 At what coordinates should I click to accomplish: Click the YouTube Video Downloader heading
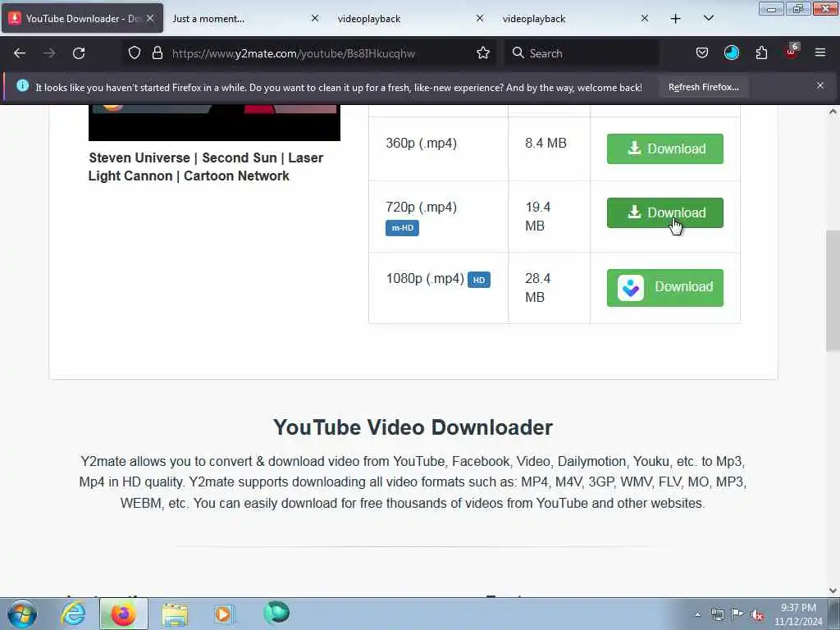(x=413, y=427)
